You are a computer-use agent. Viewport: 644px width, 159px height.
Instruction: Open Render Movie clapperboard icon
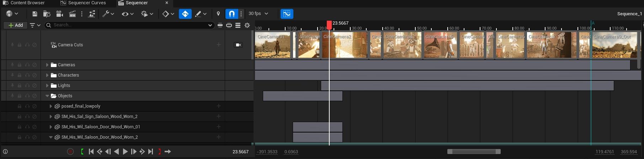(72, 14)
